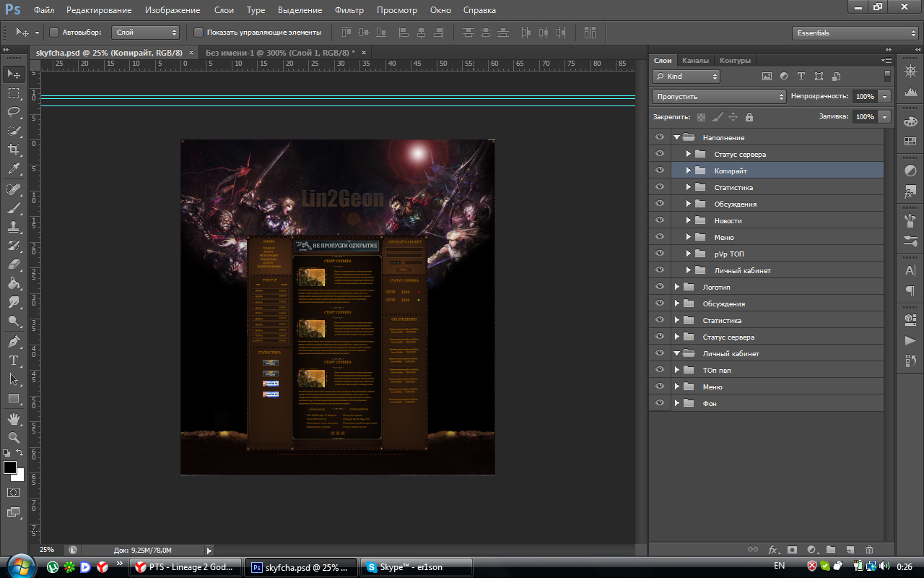Hide the pVp ТОП group
Image resolution: width=924 pixels, height=578 pixels.
pyautogui.click(x=659, y=254)
